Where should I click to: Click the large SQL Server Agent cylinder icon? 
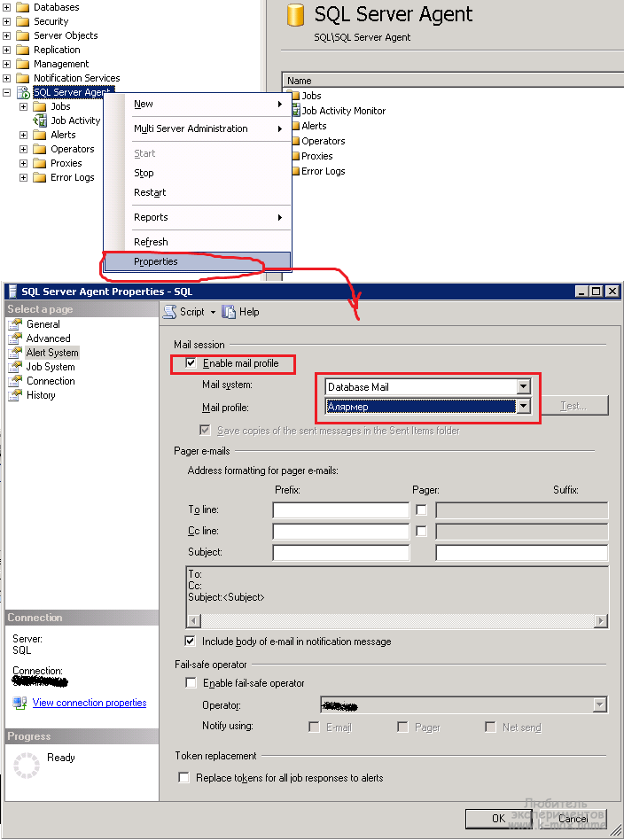295,15
